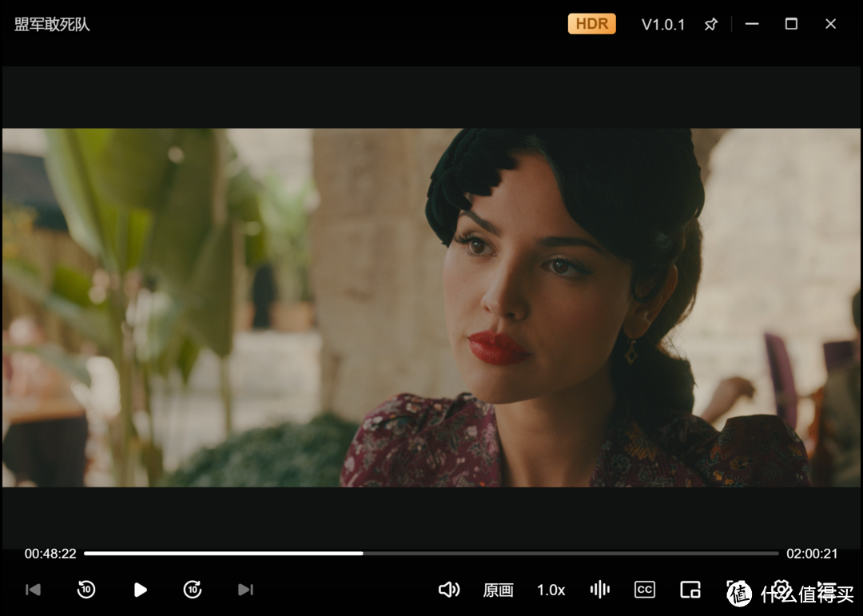Image resolution: width=863 pixels, height=616 pixels.
Task: Change the 1.0x playback speed
Action: click(551, 590)
